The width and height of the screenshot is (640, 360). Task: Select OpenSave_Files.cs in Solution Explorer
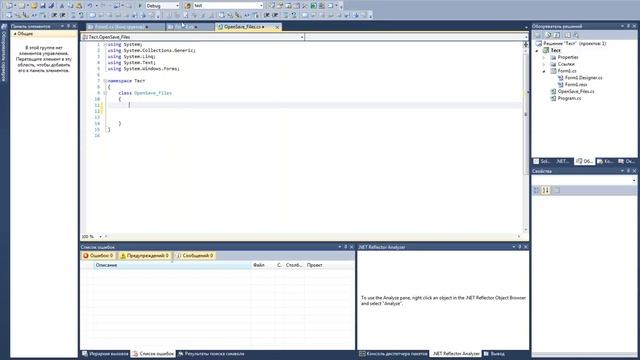coord(576,92)
